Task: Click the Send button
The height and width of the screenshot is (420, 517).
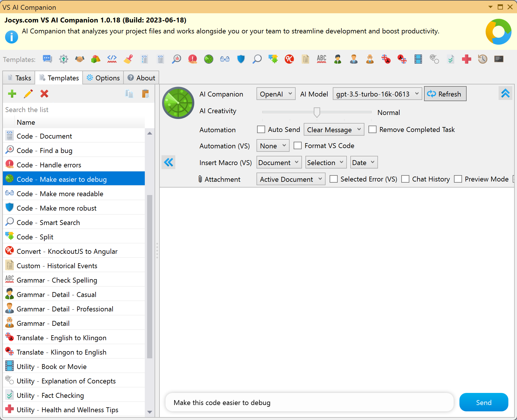Action: point(483,402)
